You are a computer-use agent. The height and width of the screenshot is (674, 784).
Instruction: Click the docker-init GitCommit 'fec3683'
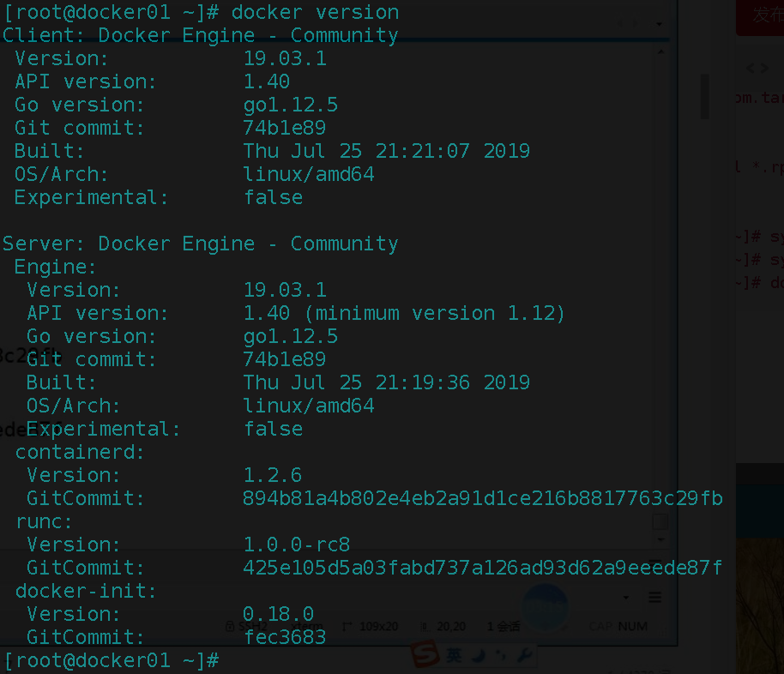click(285, 637)
